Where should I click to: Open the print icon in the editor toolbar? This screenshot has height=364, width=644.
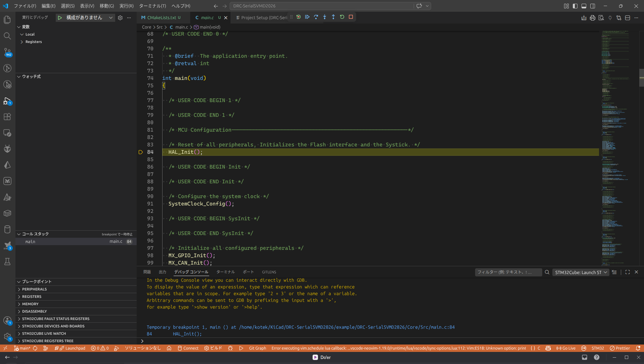click(593, 18)
